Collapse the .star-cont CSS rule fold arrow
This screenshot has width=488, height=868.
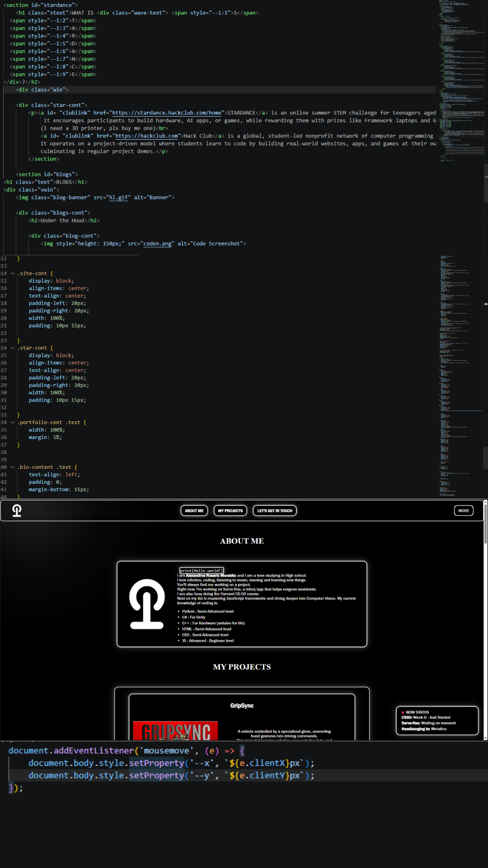(13, 348)
